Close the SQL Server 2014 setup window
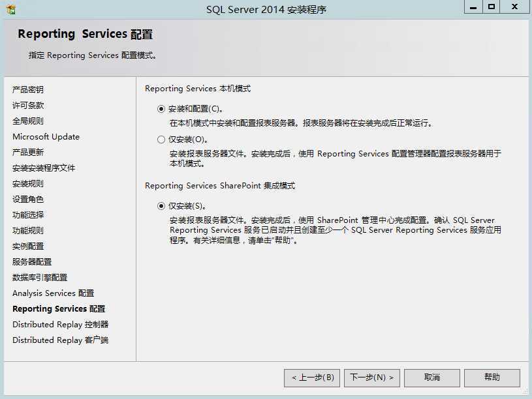This screenshot has height=399, width=532. (514, 7)
